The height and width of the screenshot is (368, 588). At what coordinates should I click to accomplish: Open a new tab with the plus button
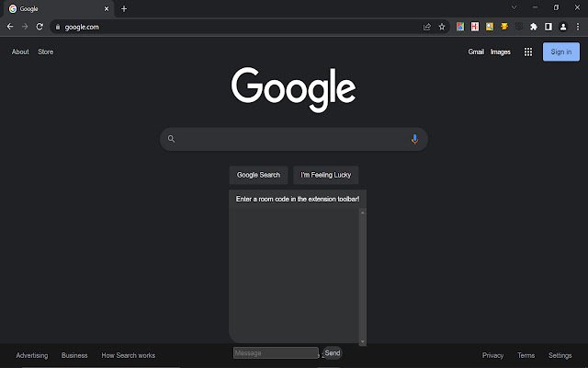pyautogui.click(x=124, y=8)
